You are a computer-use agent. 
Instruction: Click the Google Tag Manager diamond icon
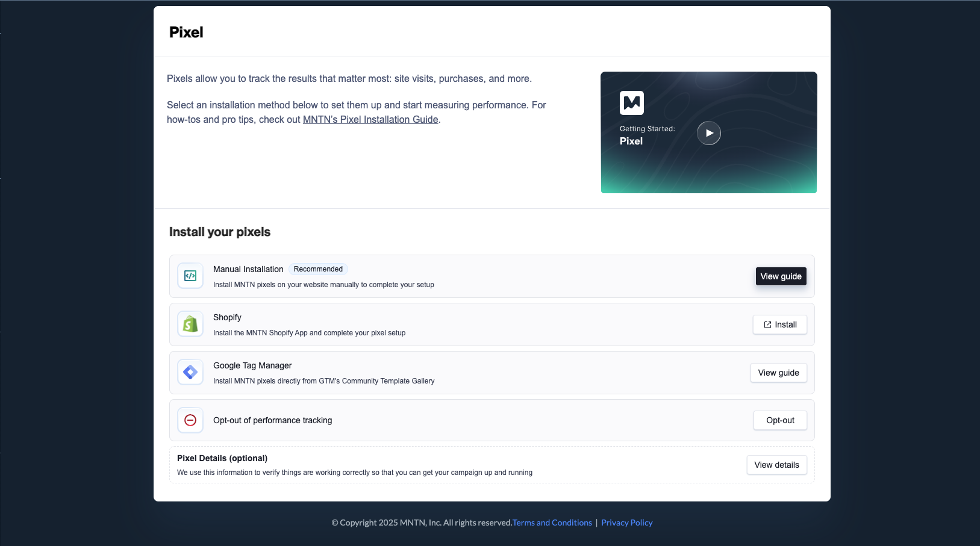190,372
